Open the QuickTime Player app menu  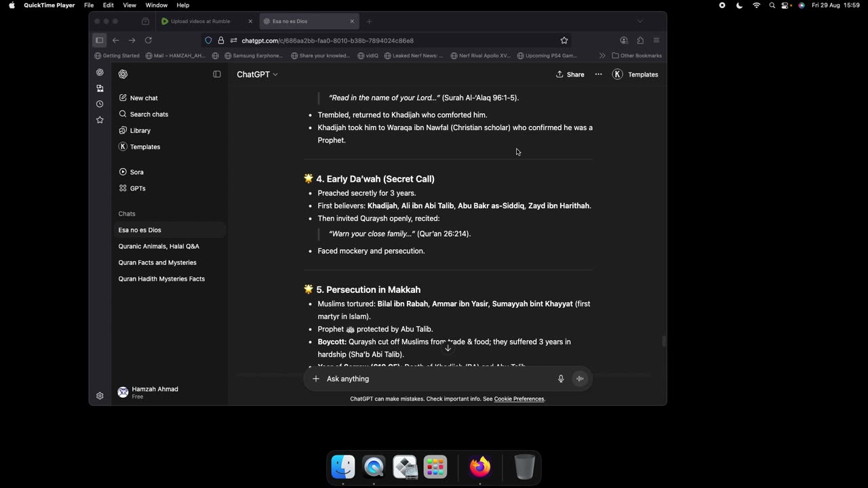pos(50,5)
